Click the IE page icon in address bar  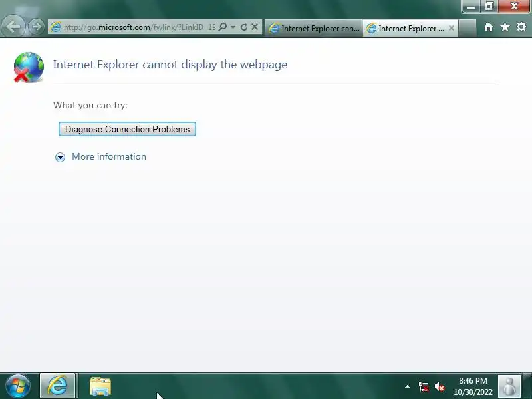click(x=55, y=27)
